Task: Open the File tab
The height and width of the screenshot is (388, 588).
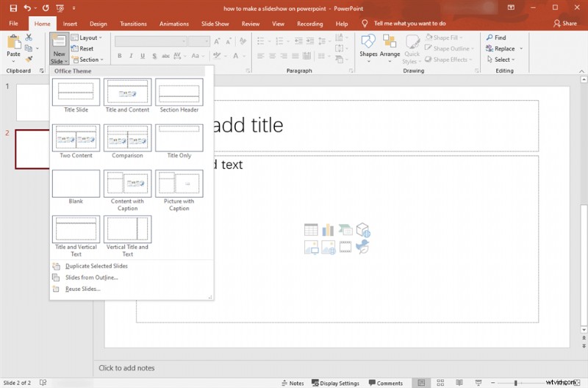Action: click(13, 24)
